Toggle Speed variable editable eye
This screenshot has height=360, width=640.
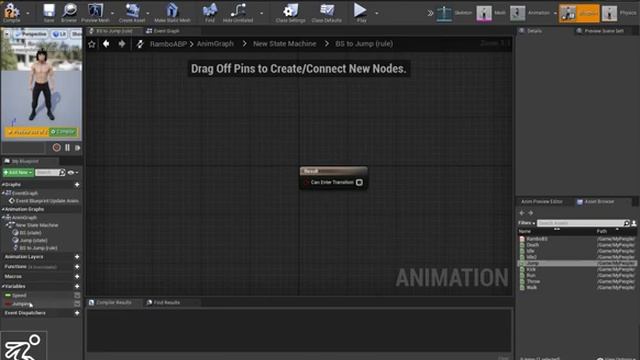(x=77, y=295)
